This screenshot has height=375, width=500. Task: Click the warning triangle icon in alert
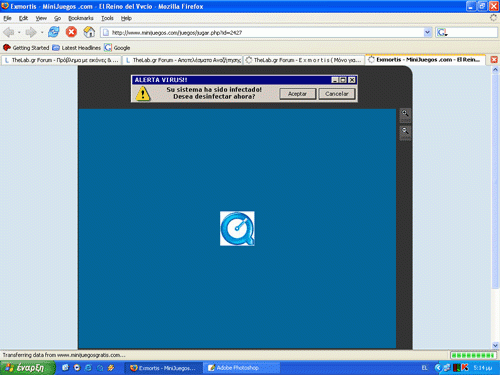143,93
